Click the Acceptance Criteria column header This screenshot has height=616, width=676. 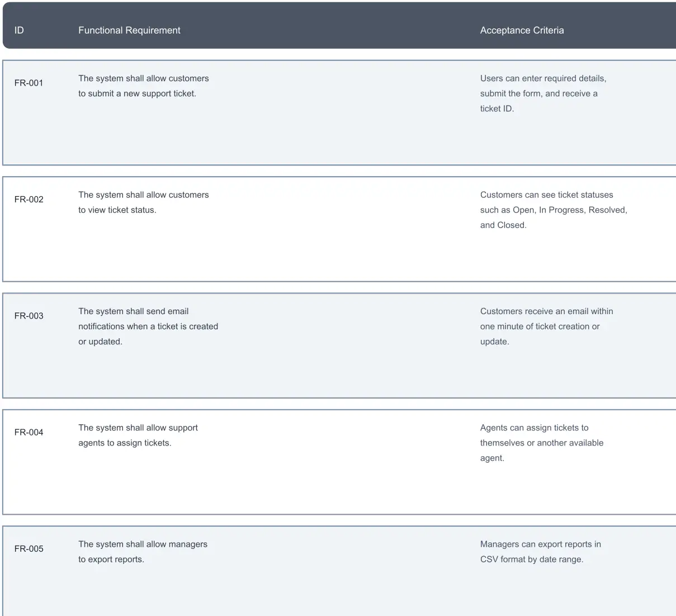point(522,30)
